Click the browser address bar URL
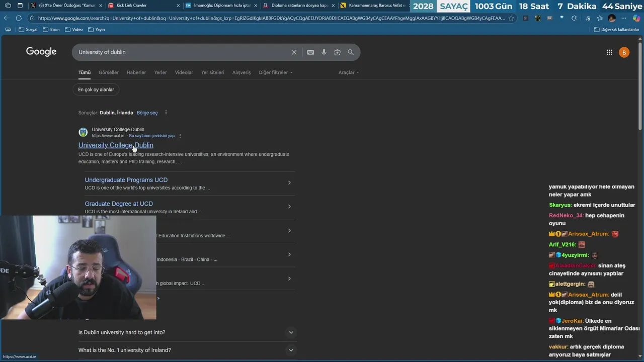The image size is (644, 362). pos(272,18)
